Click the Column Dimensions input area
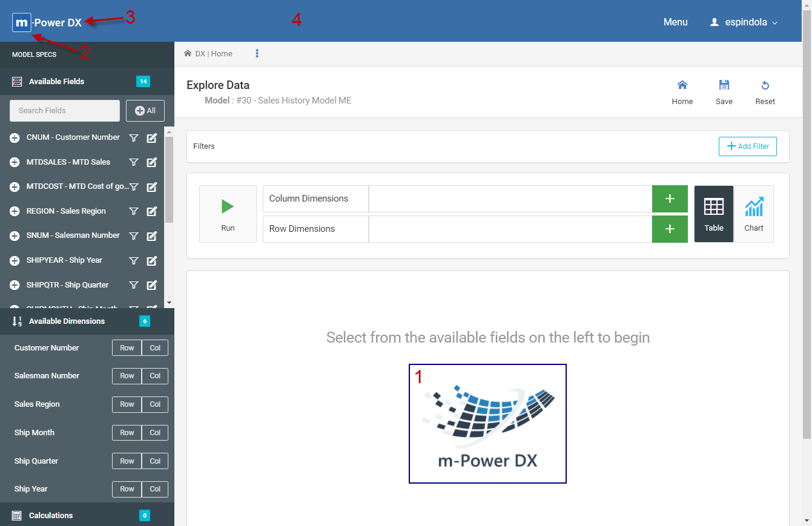This screenshot has width=812, height=526. click(x=510, y=199)
